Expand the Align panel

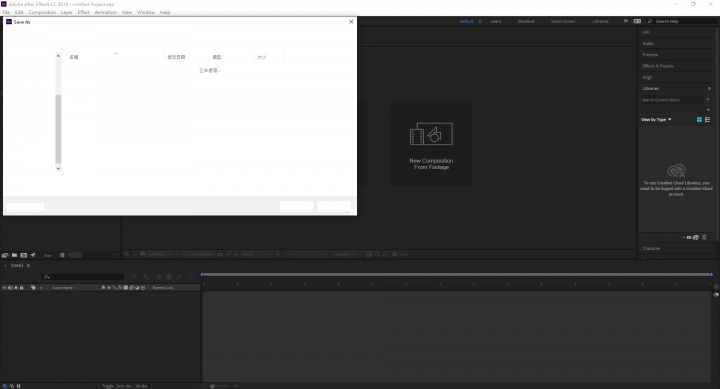pos(647,77)
